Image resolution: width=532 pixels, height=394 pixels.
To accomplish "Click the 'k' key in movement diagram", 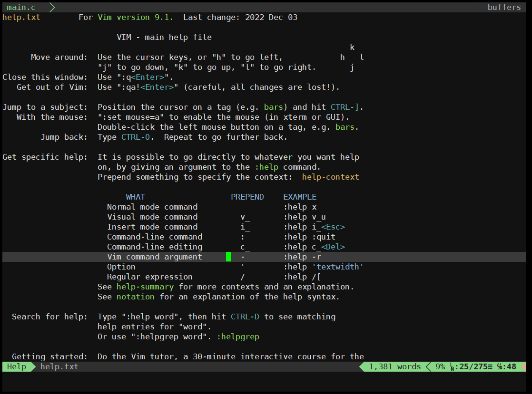I will 352,47.
